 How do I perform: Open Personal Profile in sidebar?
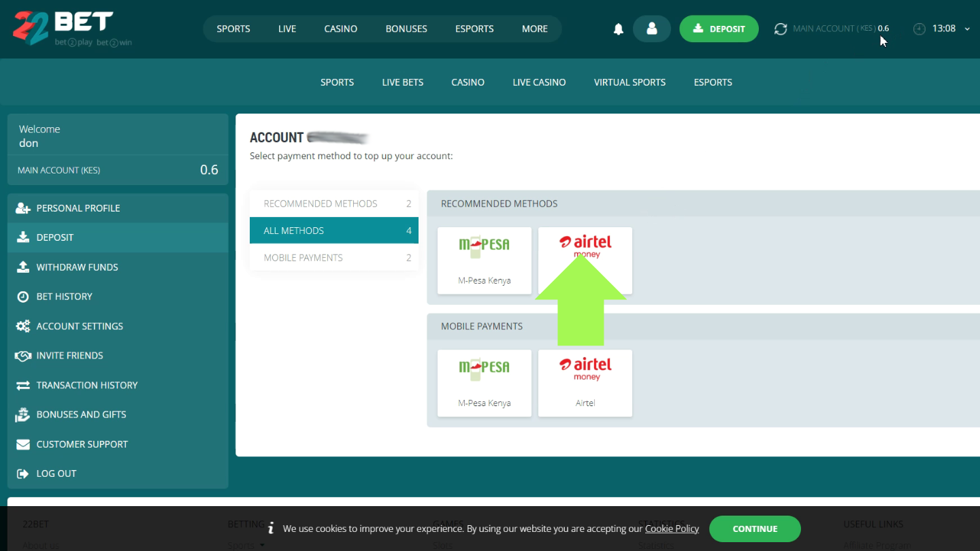click(x=78, y=208)
